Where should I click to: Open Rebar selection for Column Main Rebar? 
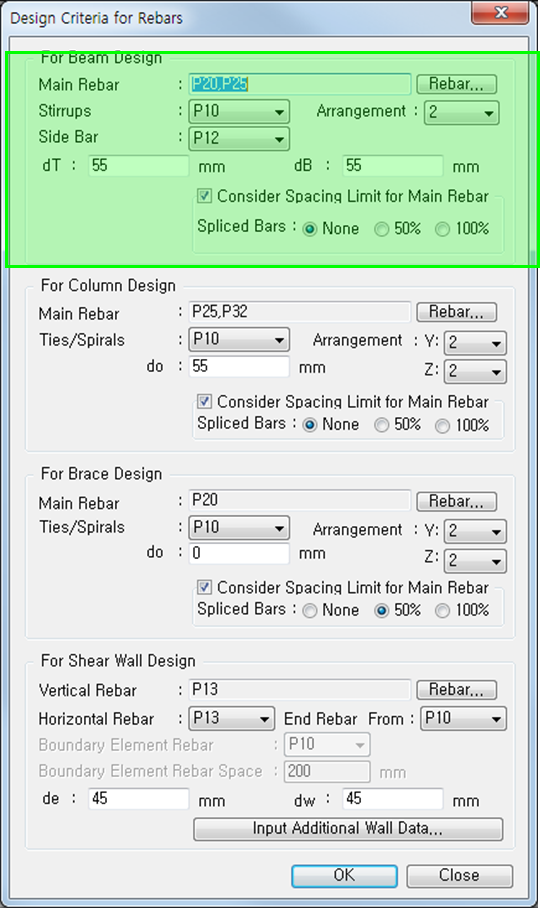click(x=456, y=312)
